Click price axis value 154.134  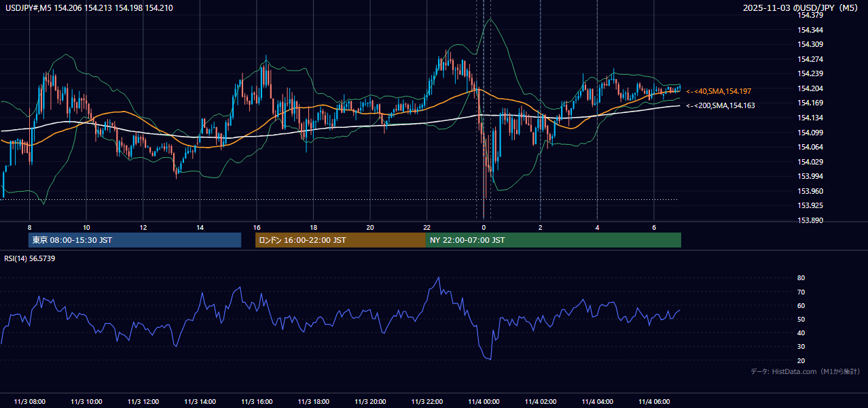810,118
